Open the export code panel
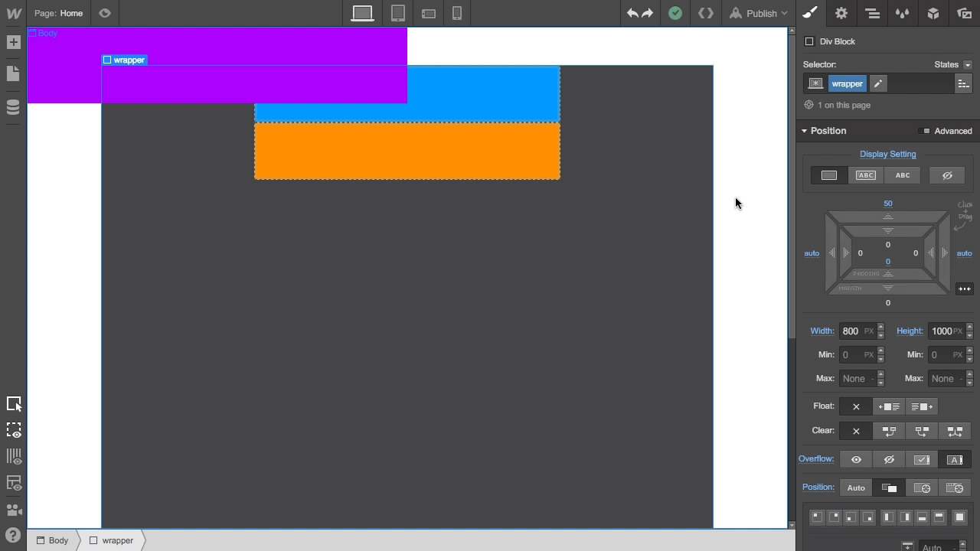The width and height of the screenshot is (980, 551). (706, 13)
